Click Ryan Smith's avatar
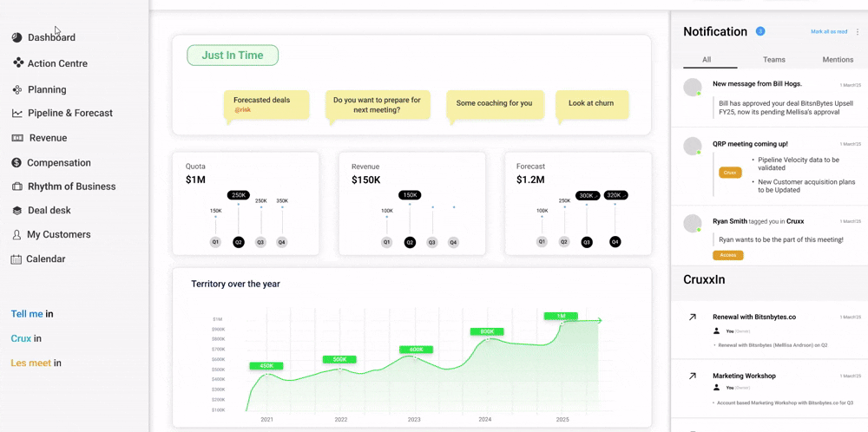 click(693, 224)
